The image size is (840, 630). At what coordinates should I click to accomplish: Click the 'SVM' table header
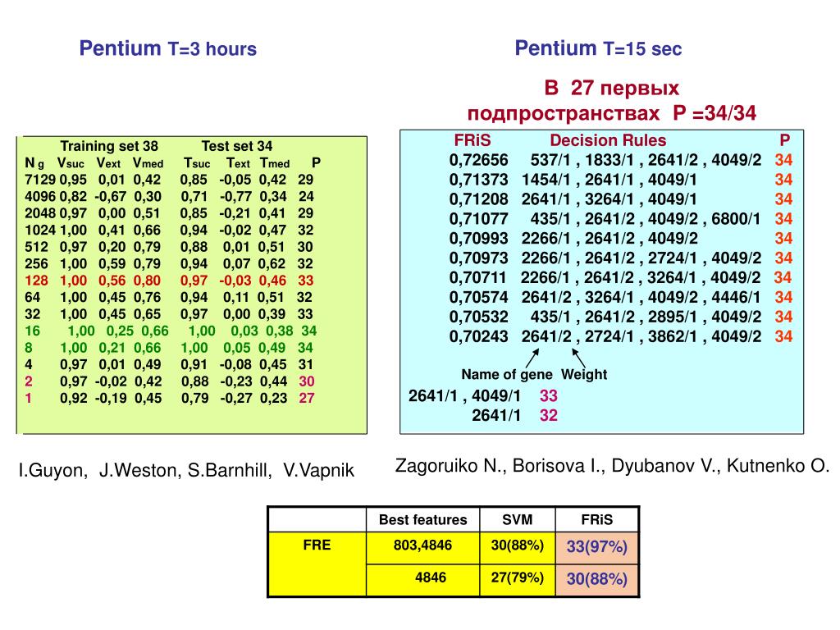518,519
